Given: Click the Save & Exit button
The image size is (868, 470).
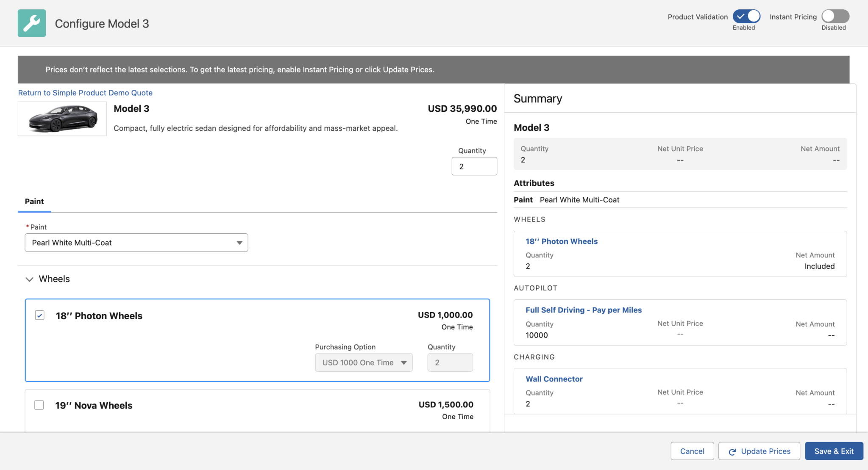Looking at the screenshot, I should click(833, 451).
